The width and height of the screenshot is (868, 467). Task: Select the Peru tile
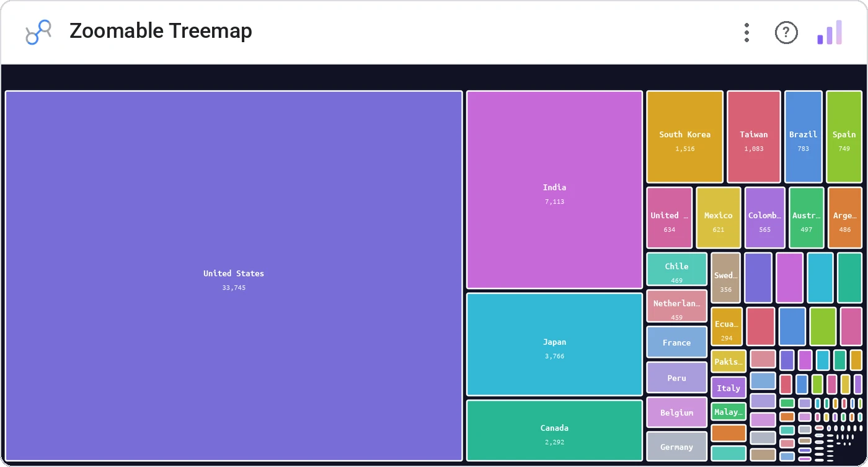pos(677,378)
